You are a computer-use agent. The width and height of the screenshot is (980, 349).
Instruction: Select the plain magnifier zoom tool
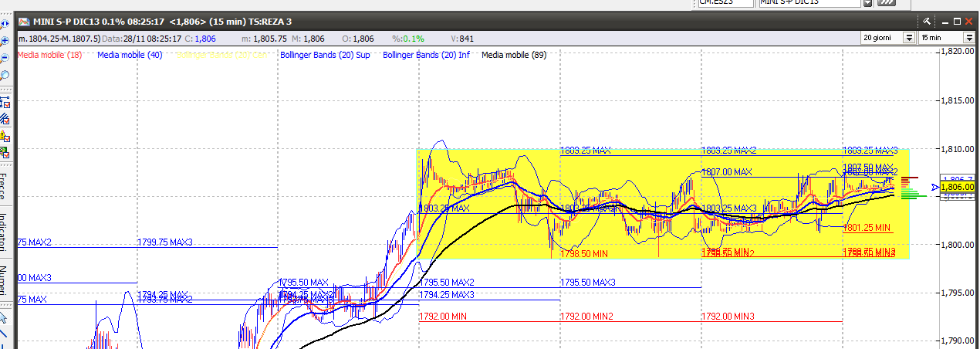(5, 75)
